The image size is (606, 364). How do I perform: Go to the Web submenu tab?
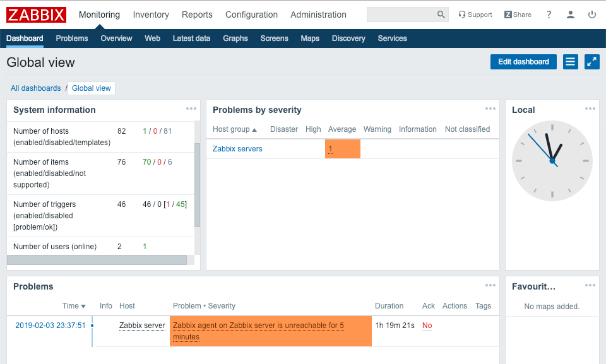point(152,38)
